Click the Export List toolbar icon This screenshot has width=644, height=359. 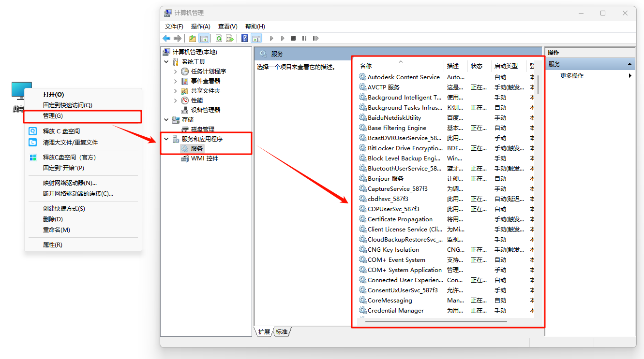tap(230, 38)
